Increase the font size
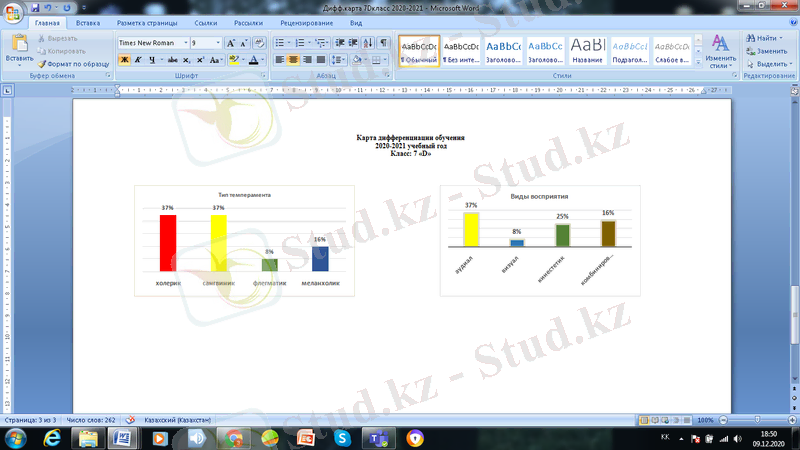 231,43
